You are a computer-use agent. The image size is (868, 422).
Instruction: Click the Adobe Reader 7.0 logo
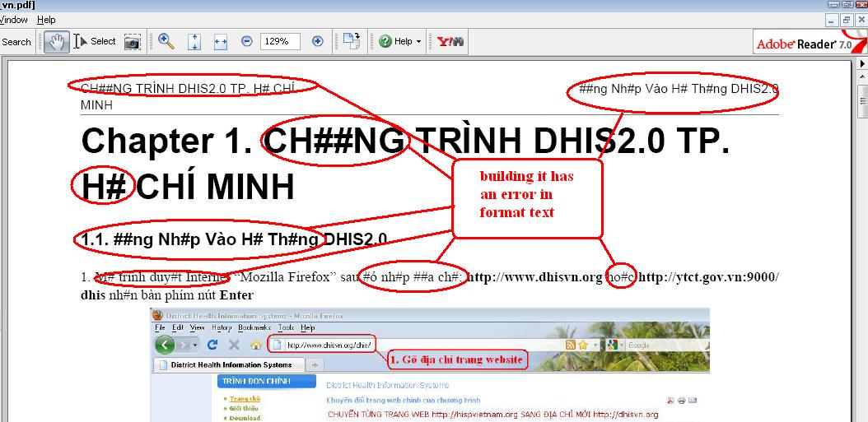[x=810, y=43]
